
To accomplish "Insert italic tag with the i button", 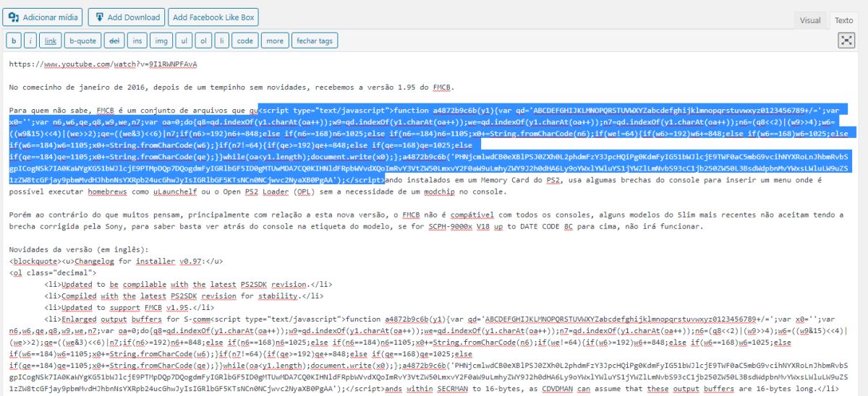I will 31,40.
